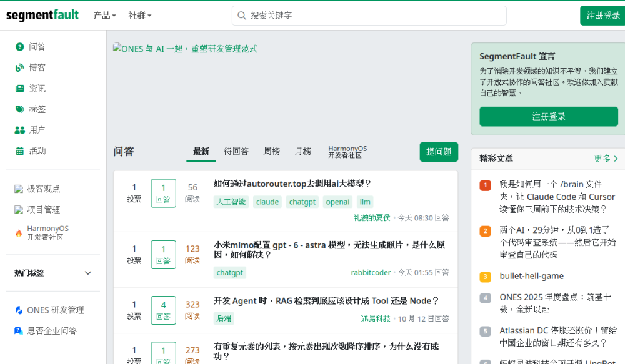This screenshot has height=364, width=625.
Task: Focus the 搜索关键字 search field
Action: [369, 16]
